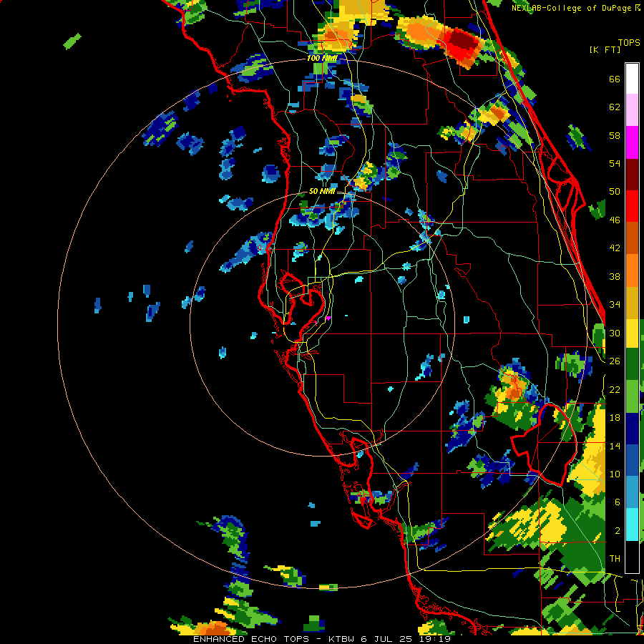This screenshot has height=644, width=644.
Task: Click the TOPS legend heading
Action: 629,42
